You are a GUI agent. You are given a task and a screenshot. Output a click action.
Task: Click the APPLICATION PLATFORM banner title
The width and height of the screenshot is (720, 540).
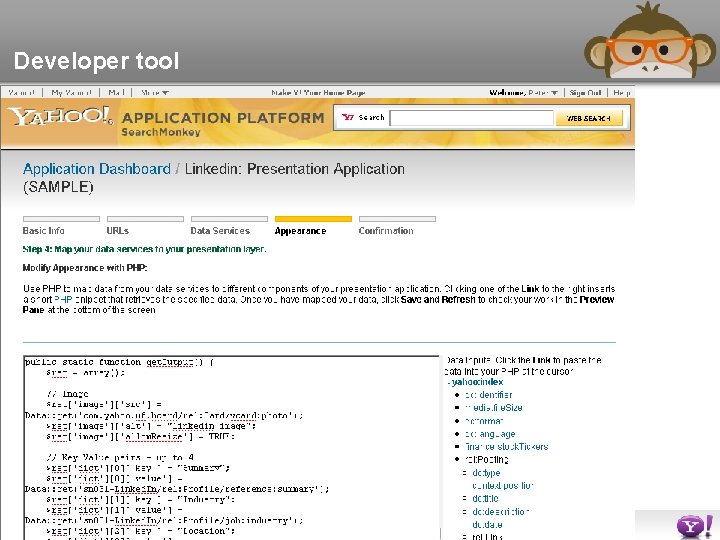[x=223, y=118]
